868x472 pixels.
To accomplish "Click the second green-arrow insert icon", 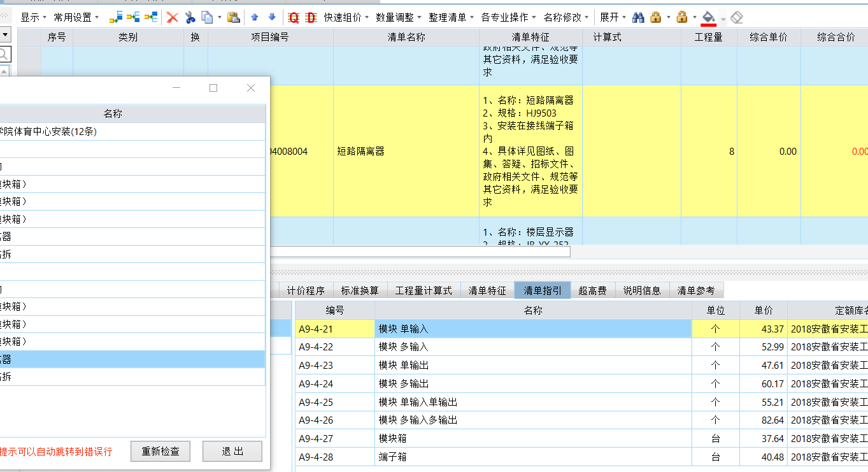I will tap(134, 17).
